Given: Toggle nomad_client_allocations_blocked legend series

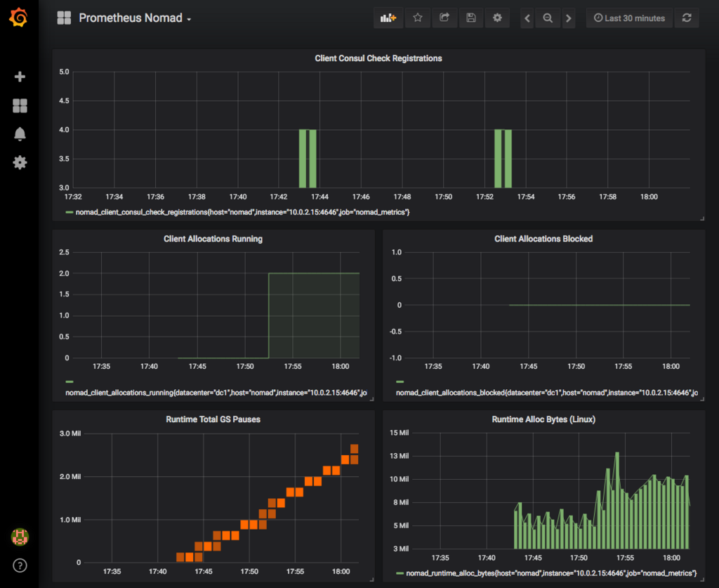Looking at the screenshot, I should point(546,393).
